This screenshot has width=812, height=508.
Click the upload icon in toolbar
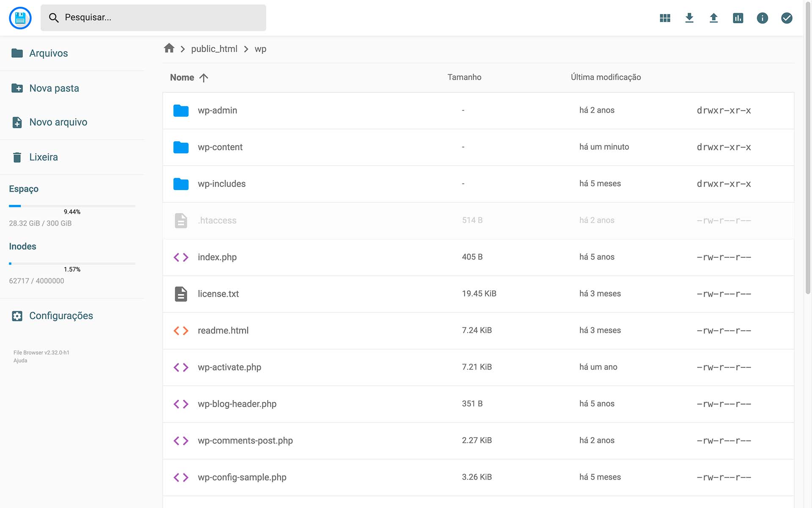tap(713, 18)
